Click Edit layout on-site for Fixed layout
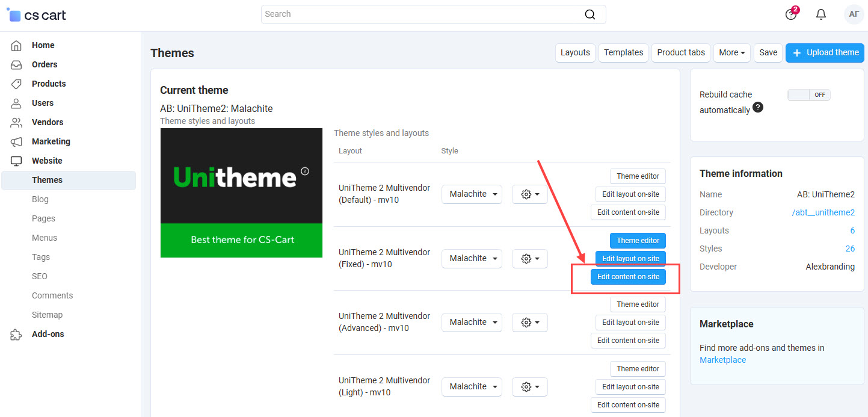 point(630,259)
